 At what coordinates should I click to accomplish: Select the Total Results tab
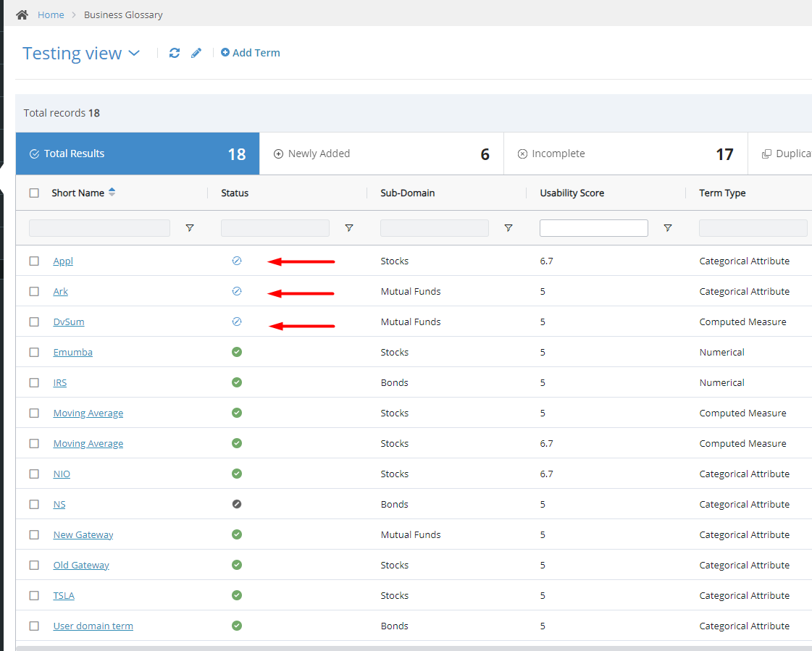point(138,154)
